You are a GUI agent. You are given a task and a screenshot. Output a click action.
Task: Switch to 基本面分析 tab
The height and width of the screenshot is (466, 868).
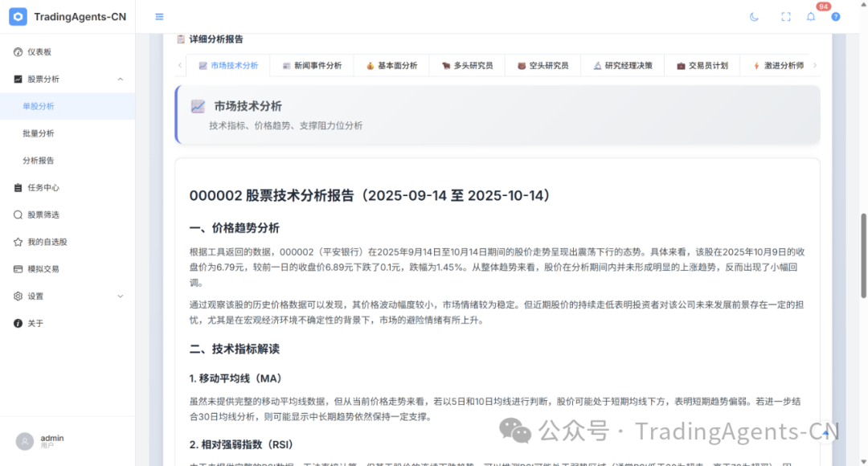(x=391, y=66)
